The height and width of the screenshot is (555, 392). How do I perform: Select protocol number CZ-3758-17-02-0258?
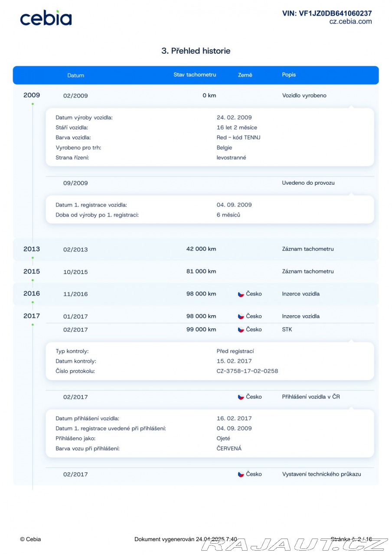pos(248,371)
